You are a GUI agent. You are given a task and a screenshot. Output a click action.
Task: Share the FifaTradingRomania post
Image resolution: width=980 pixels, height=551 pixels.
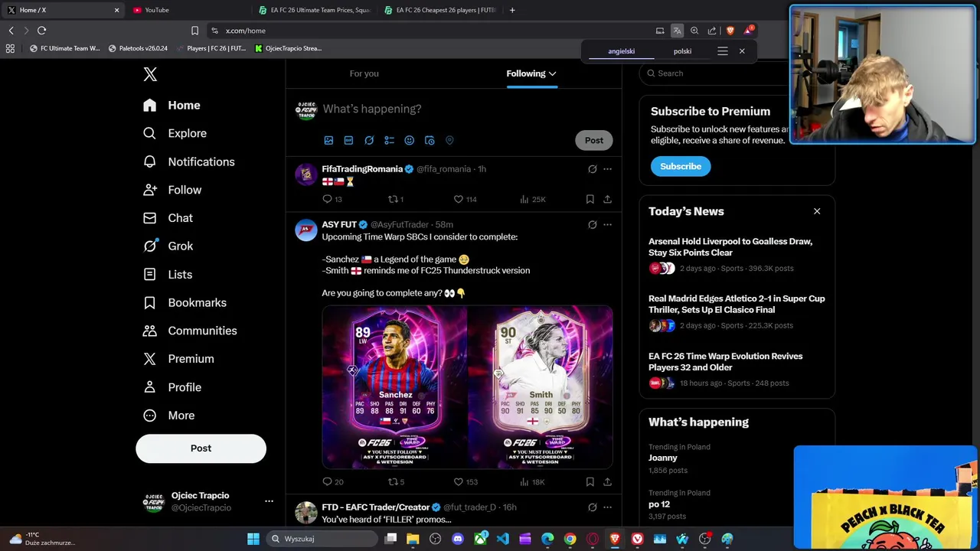(x=607, y=199)
